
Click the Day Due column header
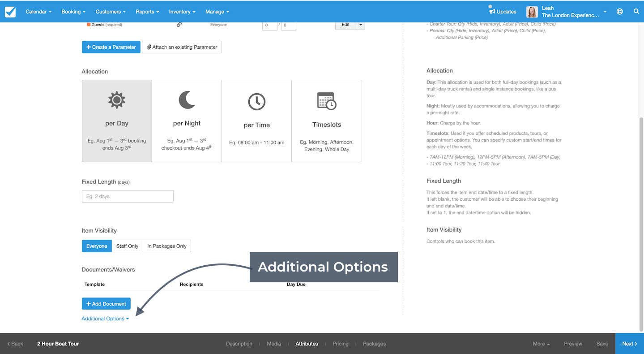296,284
